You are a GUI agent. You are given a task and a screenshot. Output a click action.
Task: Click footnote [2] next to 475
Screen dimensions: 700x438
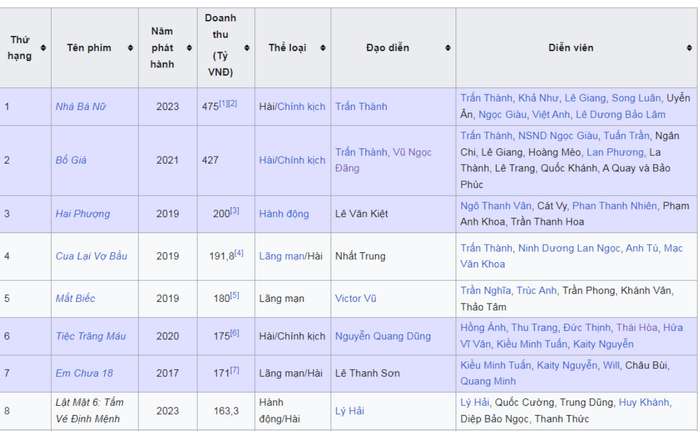(x=233, y=104)
